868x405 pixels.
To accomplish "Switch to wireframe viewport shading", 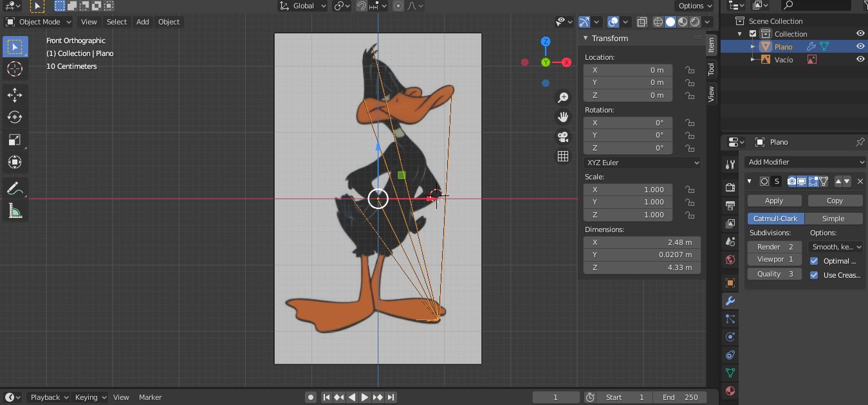I will [658, 22].
